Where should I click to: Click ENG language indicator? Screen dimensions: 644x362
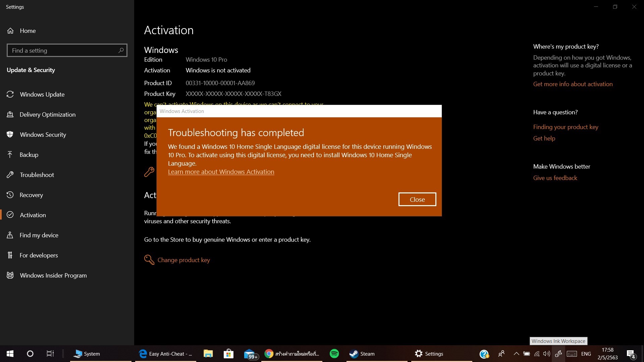(586, 354)
